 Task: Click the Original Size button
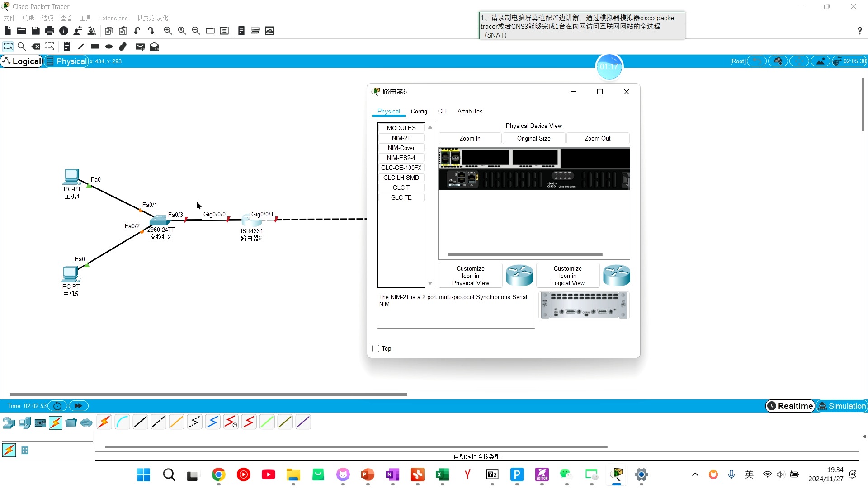click(534, 138)
